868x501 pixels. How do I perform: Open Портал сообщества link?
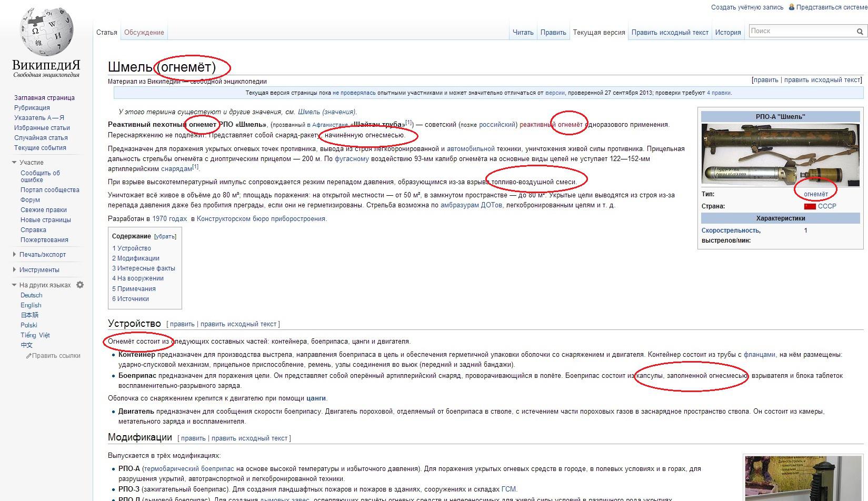(50, 190)
